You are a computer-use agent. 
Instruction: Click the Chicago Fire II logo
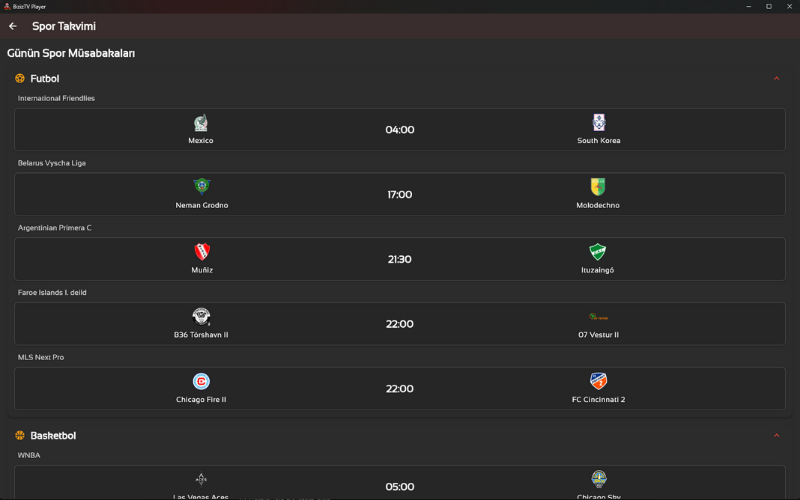[201, 381]
